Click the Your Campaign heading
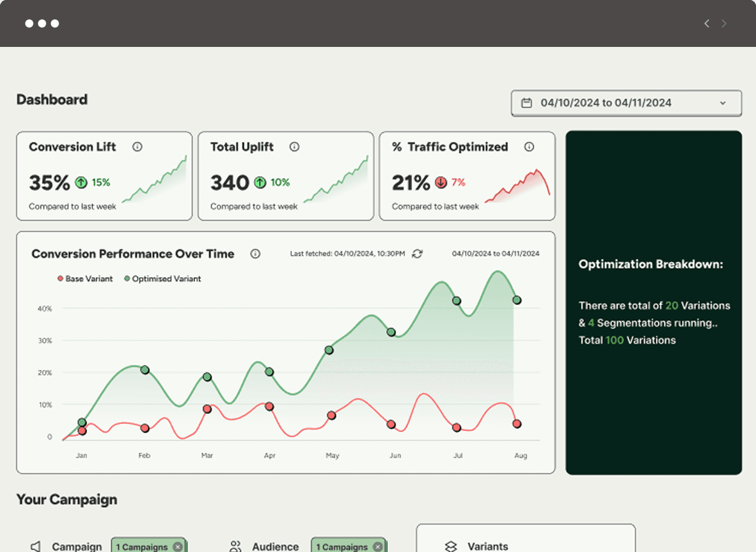Image resolution: width=756 pixels, height=552 pixels. (66, 500)
